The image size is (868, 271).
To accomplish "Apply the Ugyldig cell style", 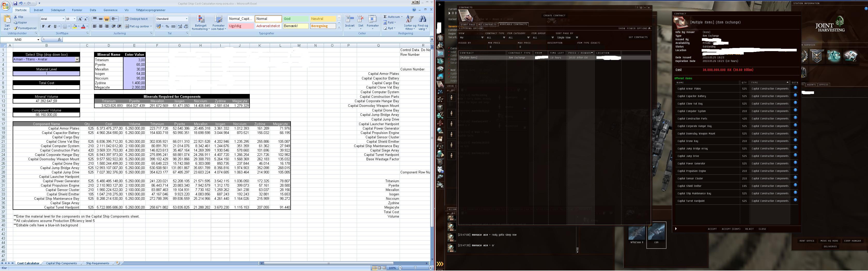I will (x=241, y=26).
